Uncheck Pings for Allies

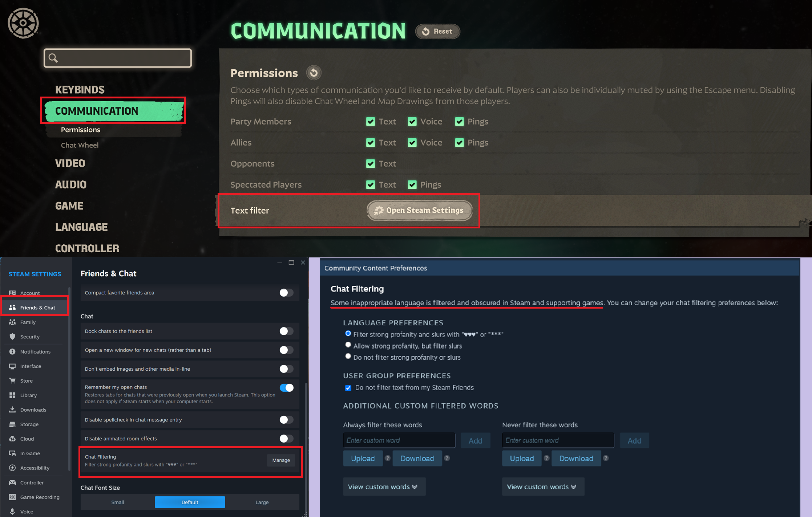pos(459,143)
